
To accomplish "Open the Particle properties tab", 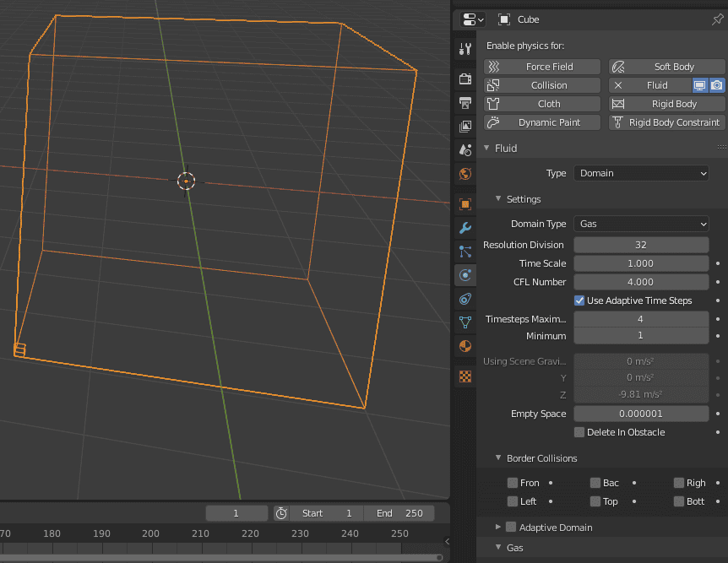I will pos(465,251).
